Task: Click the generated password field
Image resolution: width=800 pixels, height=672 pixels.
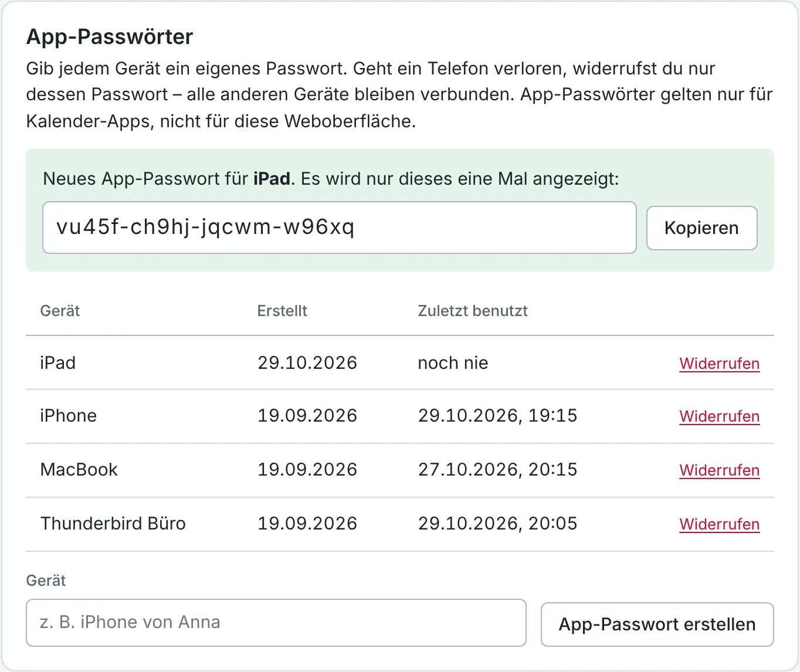Action: 340,228
